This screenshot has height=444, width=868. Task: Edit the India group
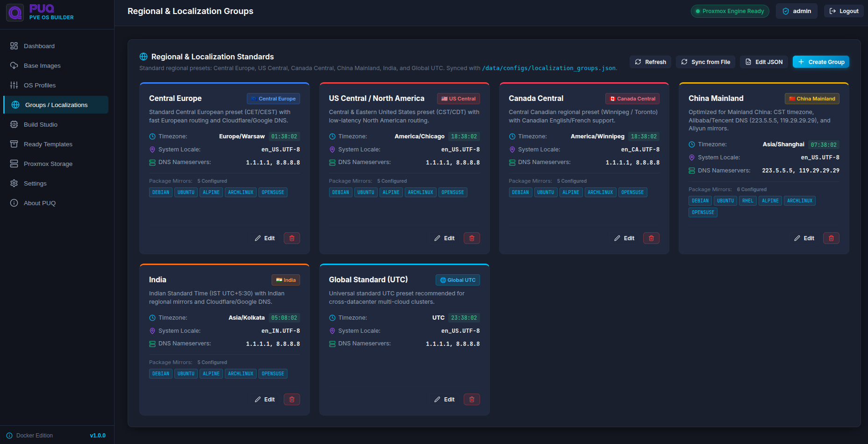click(x=265, y=400)
